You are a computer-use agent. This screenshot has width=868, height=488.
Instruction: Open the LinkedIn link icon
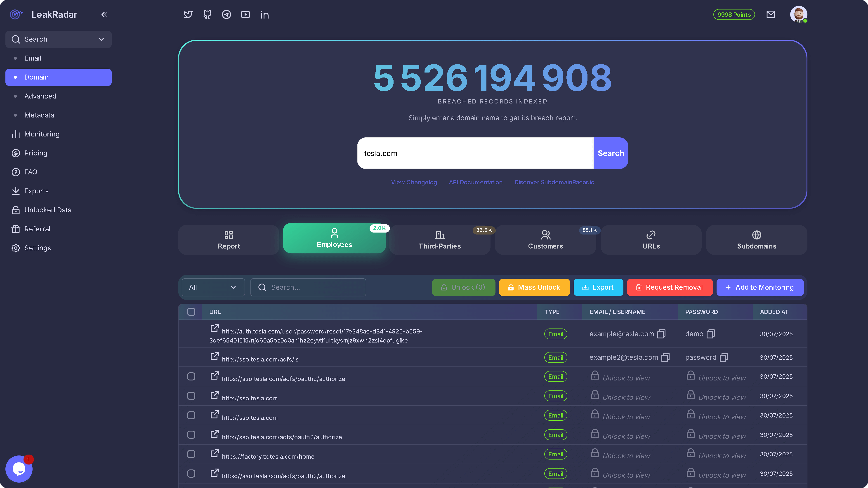(264, 14)
